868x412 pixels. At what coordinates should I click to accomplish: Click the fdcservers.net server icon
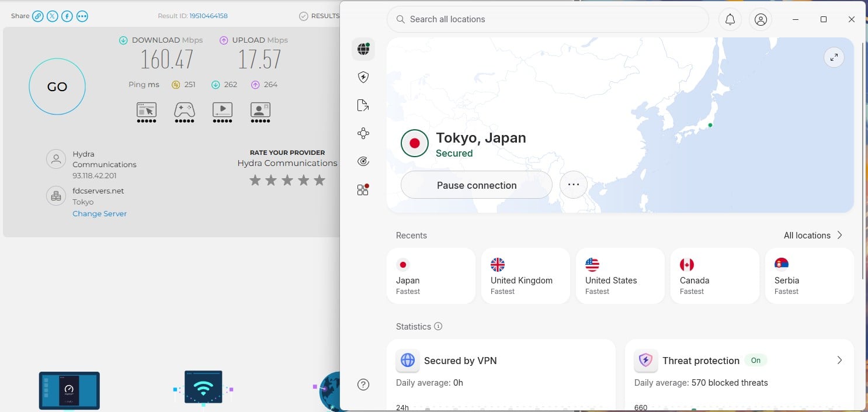[56, 196]
